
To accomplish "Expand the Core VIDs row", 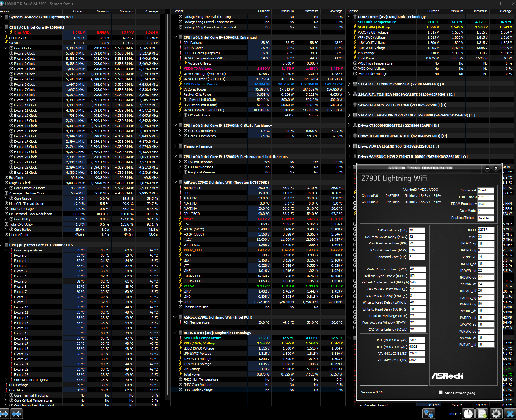I will pos(5,33).
